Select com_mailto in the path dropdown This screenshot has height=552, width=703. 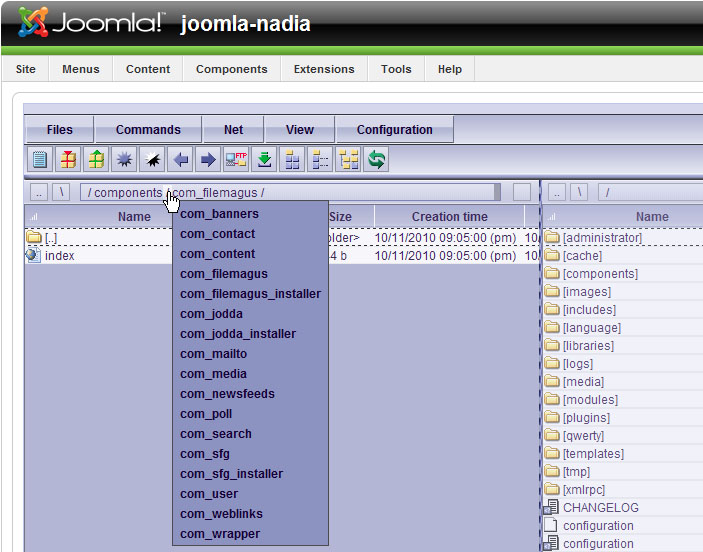click(250, 354)
